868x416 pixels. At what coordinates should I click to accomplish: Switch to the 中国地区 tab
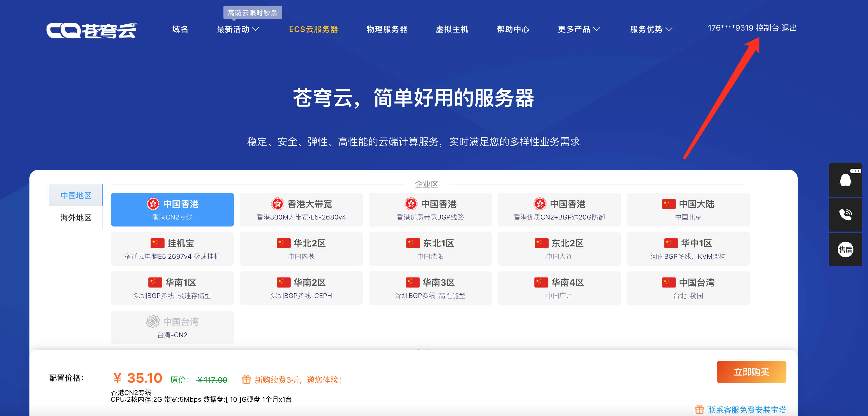pos(76,195)
